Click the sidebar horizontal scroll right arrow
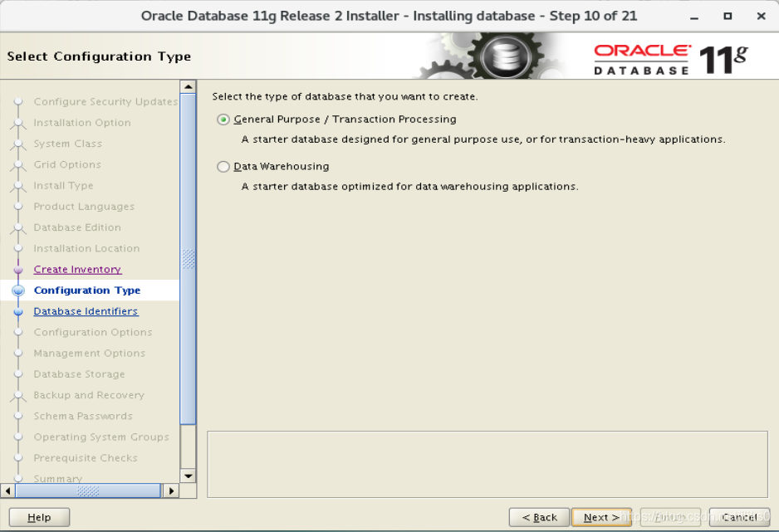This screenshot has height=532, width=779. (171, 491)
